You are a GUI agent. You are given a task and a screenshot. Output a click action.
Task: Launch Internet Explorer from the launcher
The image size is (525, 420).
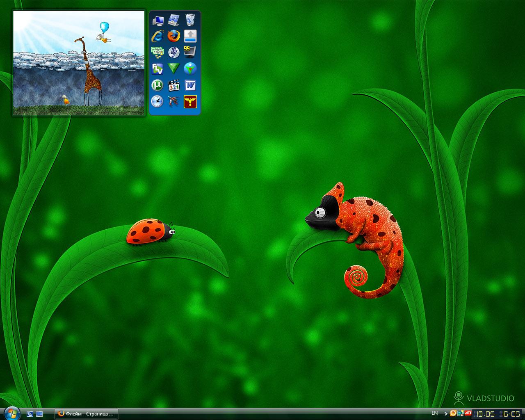click(157, 36)
